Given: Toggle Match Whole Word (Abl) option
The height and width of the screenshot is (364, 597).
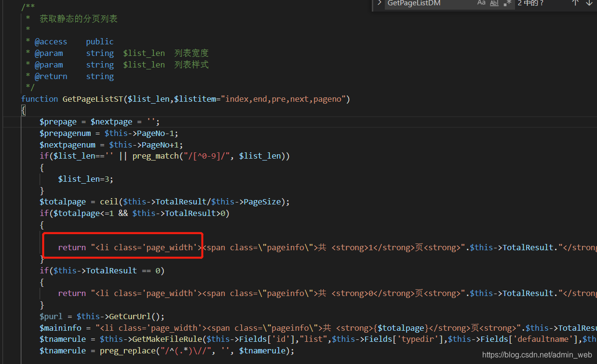Looking at the screenshot, I should pos(494,3).
